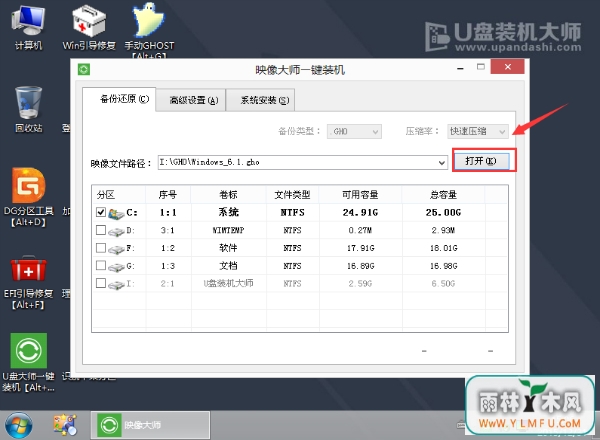Open the 计算机 desktop icon
This screenshot has height=440, width=600.
(x=28, y=28)
